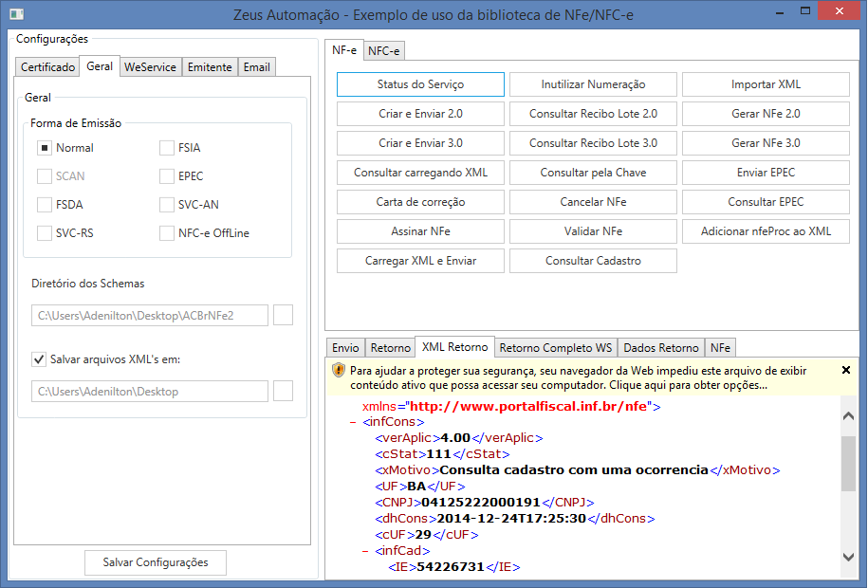Click Consultar Cadastro button
This screenshot has height=588, width=868.
(594, 260)
